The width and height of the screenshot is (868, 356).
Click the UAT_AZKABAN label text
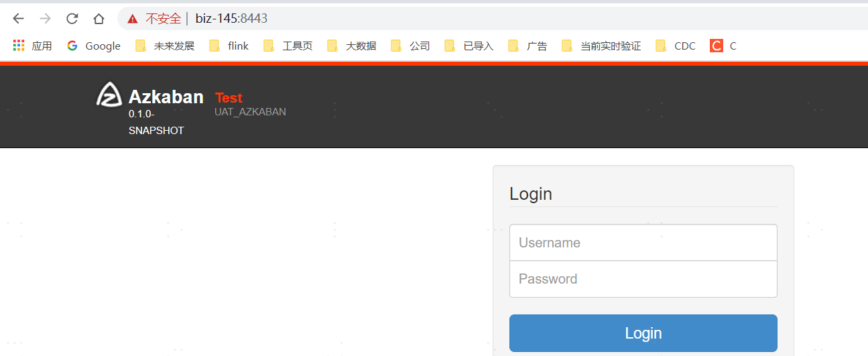(250, 112)
